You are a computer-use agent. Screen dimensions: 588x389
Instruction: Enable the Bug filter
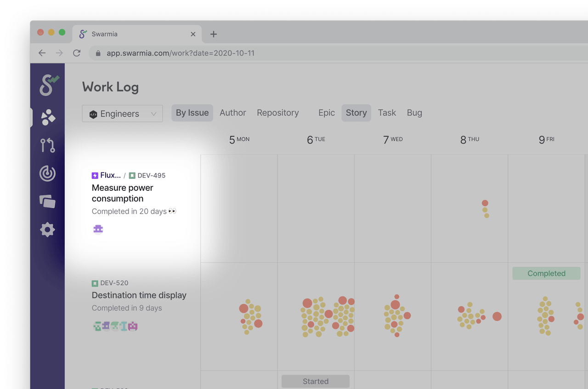[x=414, y=113]
